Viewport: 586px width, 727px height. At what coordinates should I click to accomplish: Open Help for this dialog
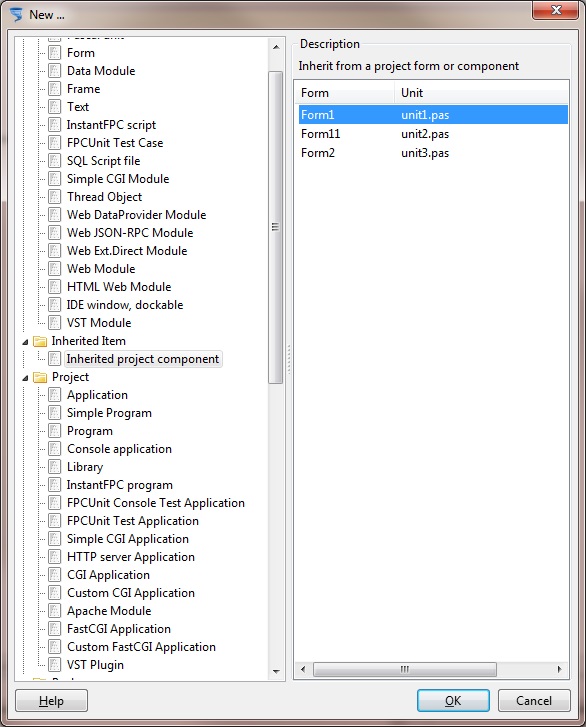tap(51, 701)
